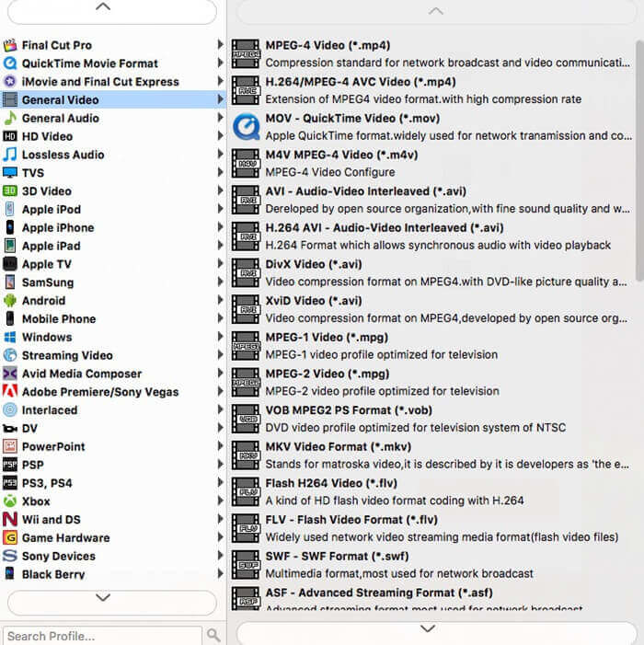The height and width of the screenshot is (645, 644).
Task: Click the Xbox logo icon
Action: 10,501
